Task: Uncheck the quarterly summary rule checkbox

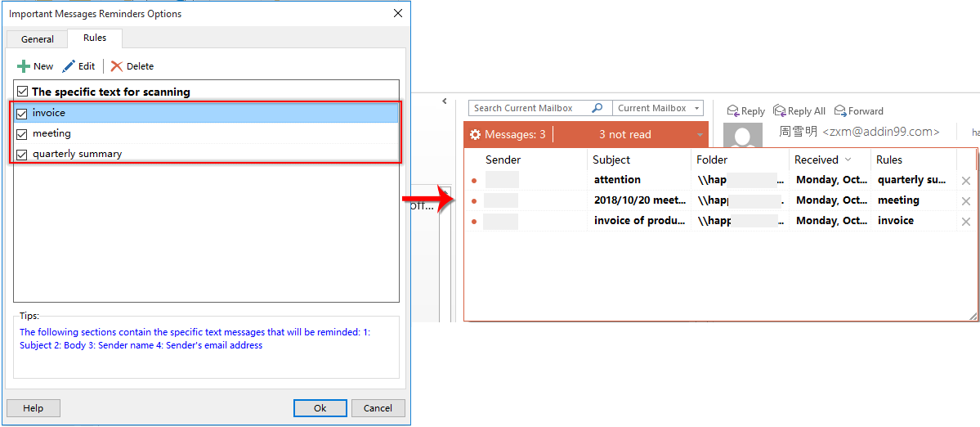Action: (x=22, y=154)
